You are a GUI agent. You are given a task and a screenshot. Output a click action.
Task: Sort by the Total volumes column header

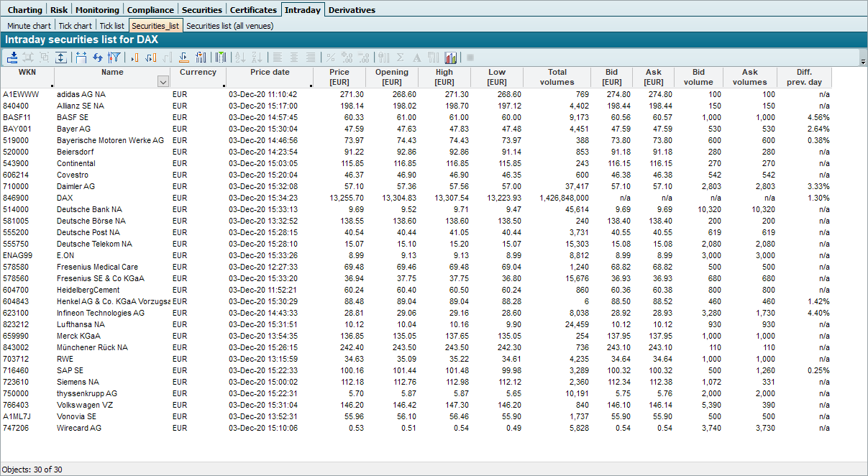[x=557, y=77]
